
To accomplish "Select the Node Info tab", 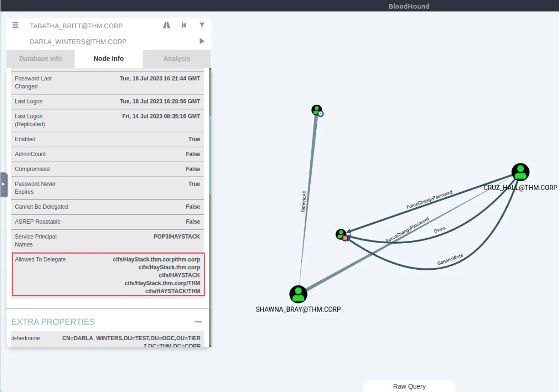I will [109, 59].
